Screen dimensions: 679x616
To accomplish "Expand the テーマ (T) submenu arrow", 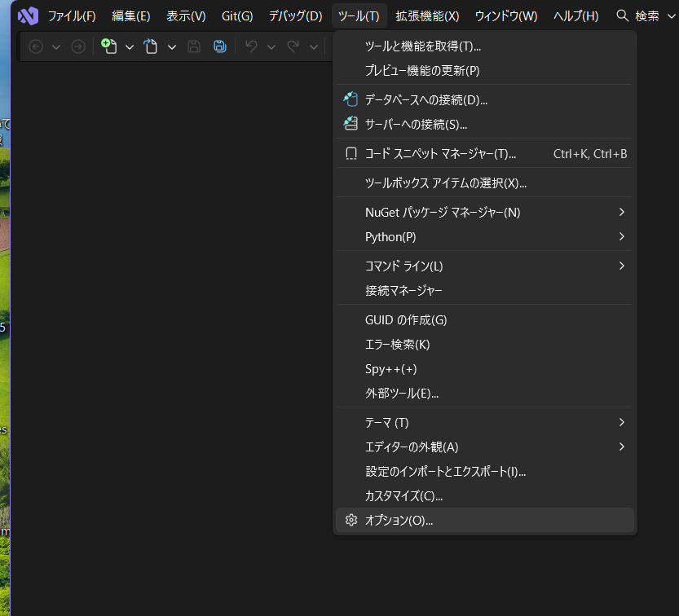I will (x=622, y=422).
